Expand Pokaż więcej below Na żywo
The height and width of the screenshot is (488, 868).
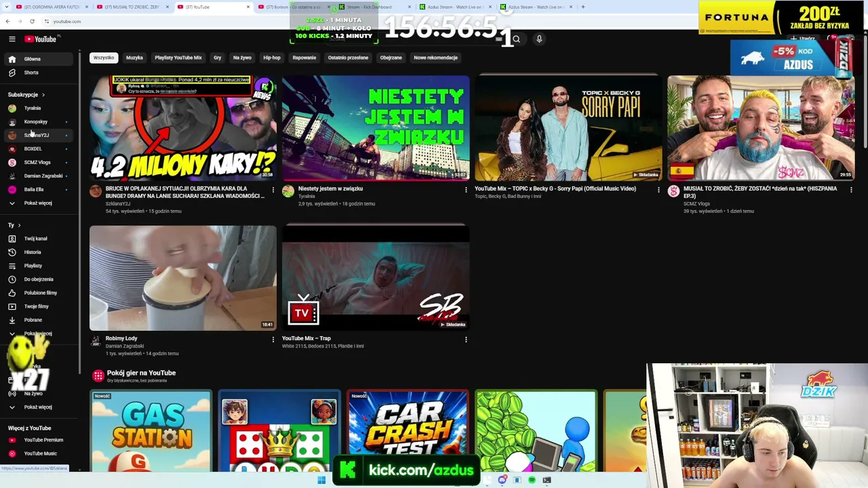click(x=39, y=407)
